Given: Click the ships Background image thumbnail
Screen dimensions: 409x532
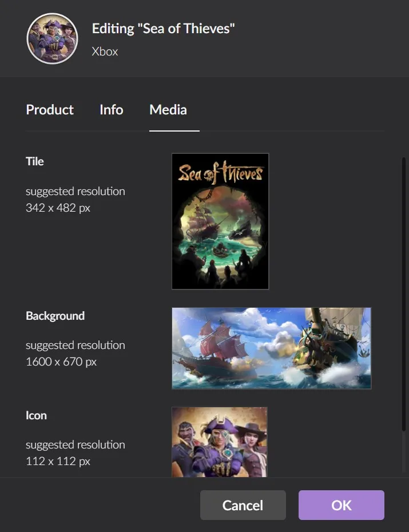Looking at the screenshot, I should (271, 348).
